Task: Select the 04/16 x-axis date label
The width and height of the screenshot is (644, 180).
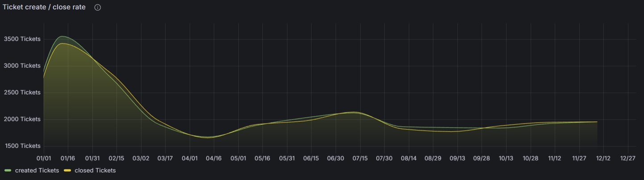Action: pos(214,158)
